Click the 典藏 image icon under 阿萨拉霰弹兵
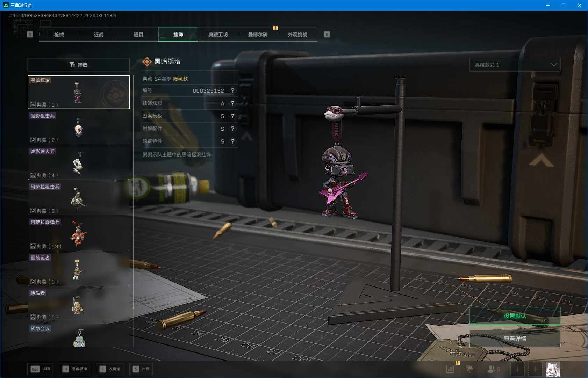Viewport: 588px width, 378px height. pyautogui.click(x=33, y=246)
